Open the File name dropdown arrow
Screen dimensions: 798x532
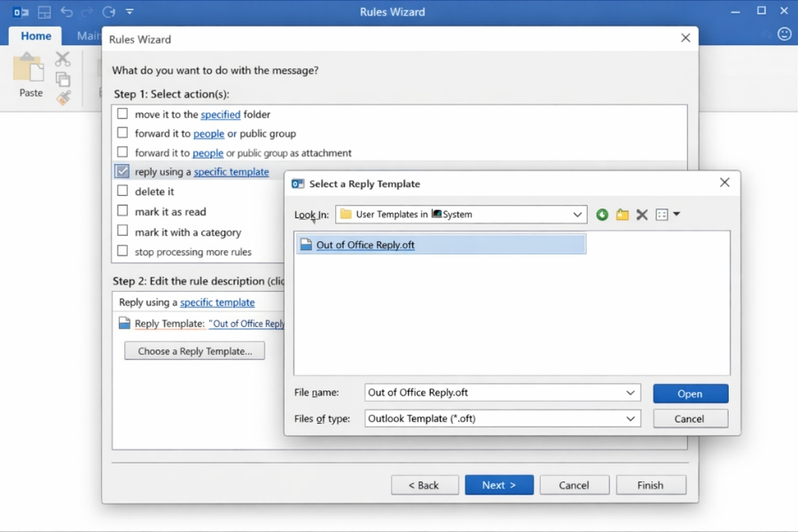pyautogui.click(x=630, y=393)
